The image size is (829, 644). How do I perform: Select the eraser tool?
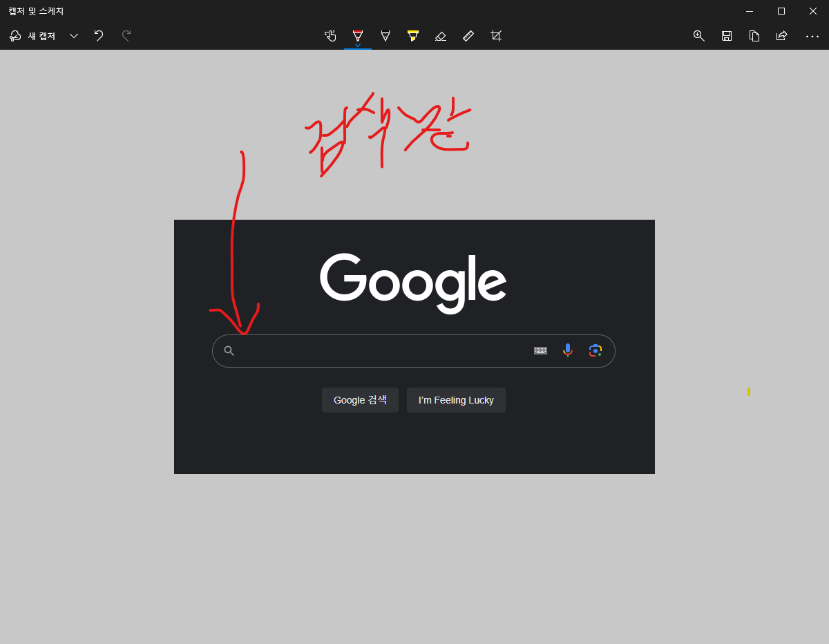pos(441,36)
